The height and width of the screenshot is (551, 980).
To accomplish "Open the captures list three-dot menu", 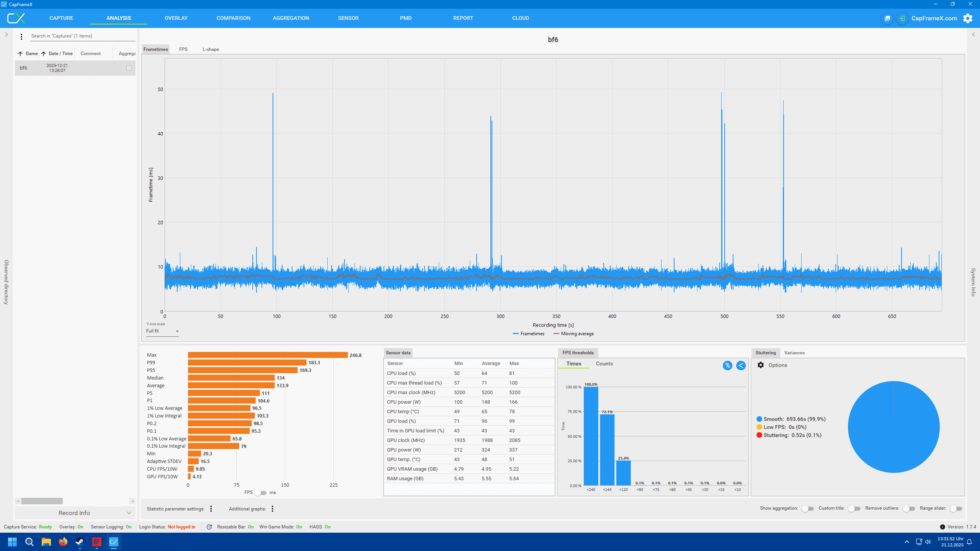I will click(21, 37).
